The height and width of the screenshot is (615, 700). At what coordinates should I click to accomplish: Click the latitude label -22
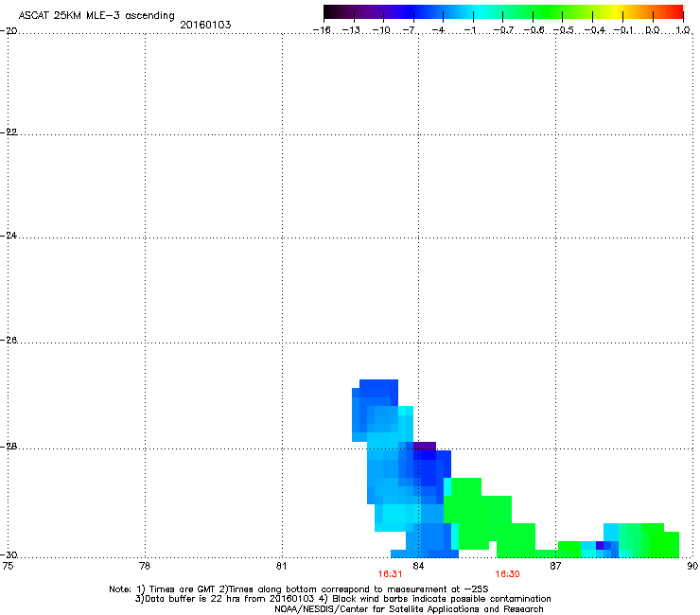pos(9,132)
